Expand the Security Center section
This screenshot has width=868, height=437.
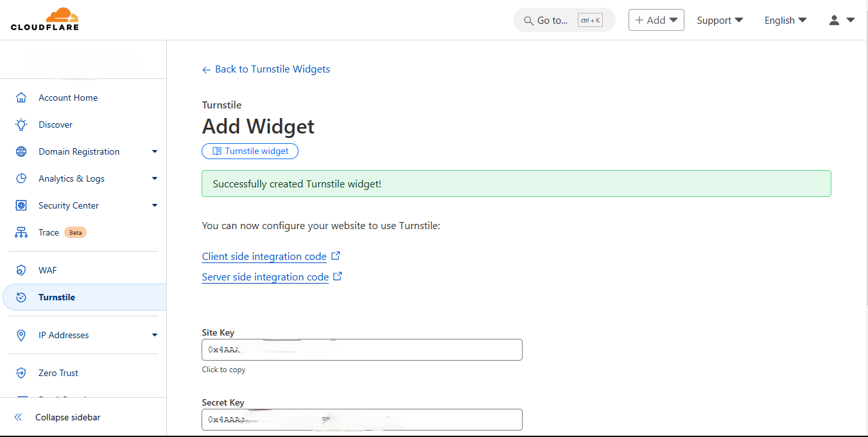click(154, 205)
